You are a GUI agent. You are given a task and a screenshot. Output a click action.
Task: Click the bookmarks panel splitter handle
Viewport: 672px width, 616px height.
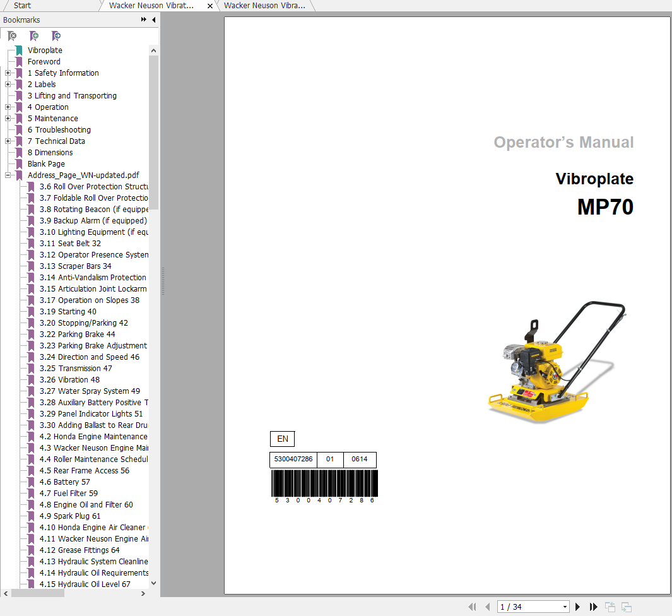pos(163,281)
